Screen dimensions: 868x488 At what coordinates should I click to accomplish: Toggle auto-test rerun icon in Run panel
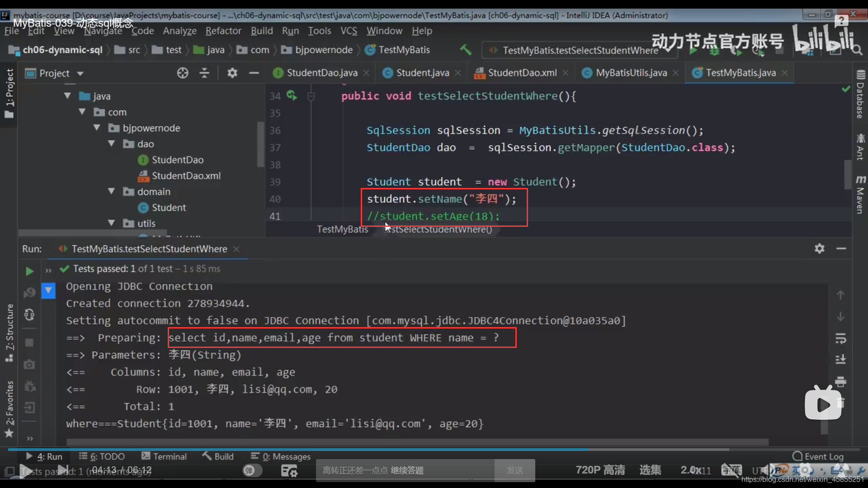29,314
